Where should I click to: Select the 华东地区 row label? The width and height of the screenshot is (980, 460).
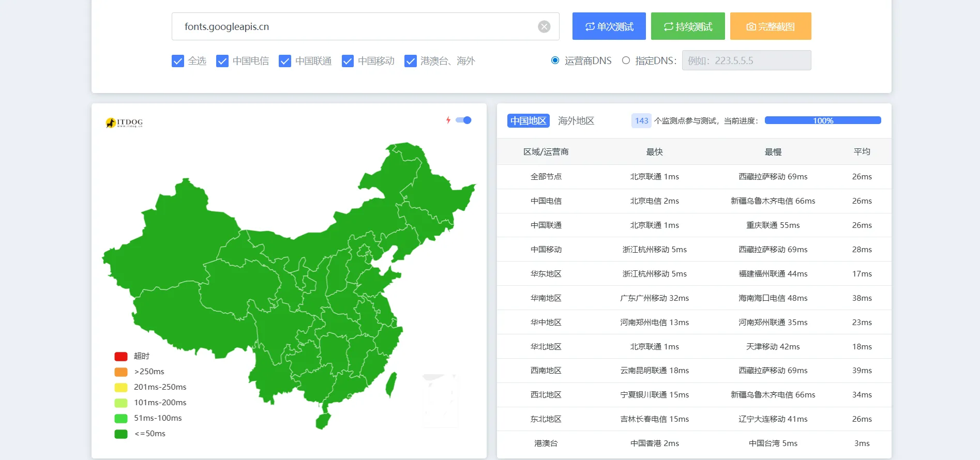point(546,274)
